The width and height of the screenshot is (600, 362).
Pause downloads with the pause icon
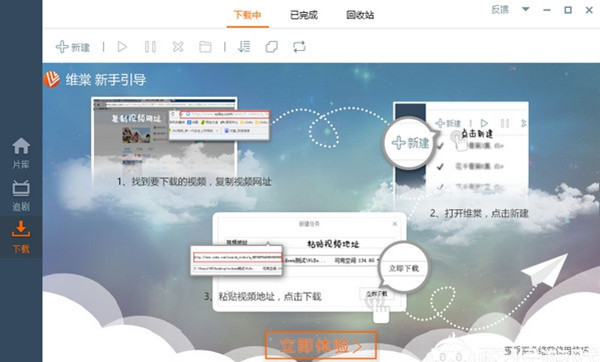click(x=150, y=47)
